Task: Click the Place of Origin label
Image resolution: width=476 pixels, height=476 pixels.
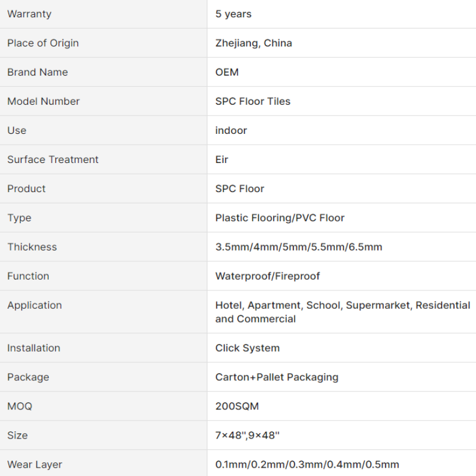Action: [x=43, y=43]
